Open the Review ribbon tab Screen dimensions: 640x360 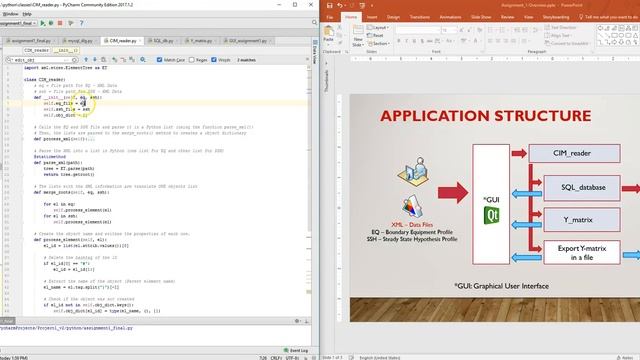point(507,17)
